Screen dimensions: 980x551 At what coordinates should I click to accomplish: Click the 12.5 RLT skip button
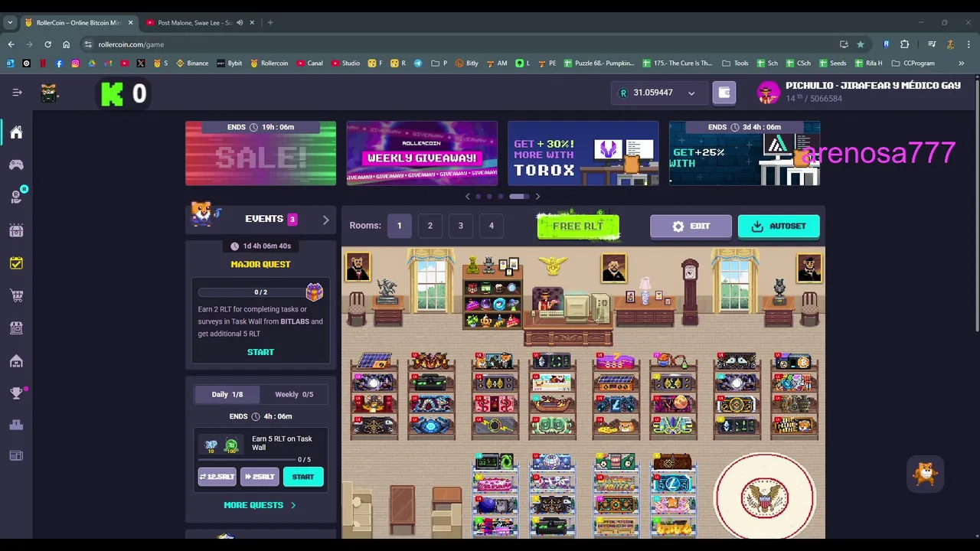(217, 477)
